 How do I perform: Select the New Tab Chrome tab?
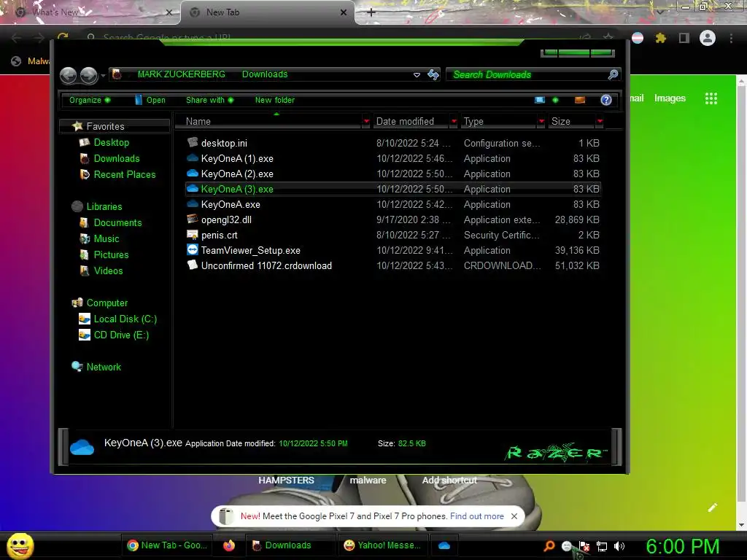[267, 12]
